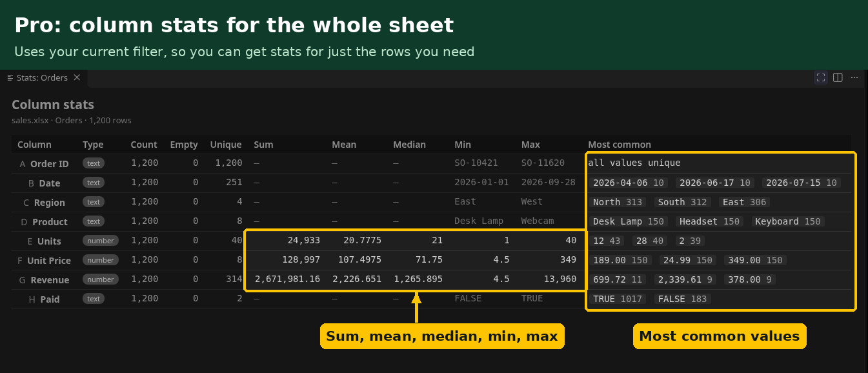Image resolution: width=868 pixels, height=373 pixels.
Task: Click the Units mean 20.7775
Action: [x=362, y=241]
